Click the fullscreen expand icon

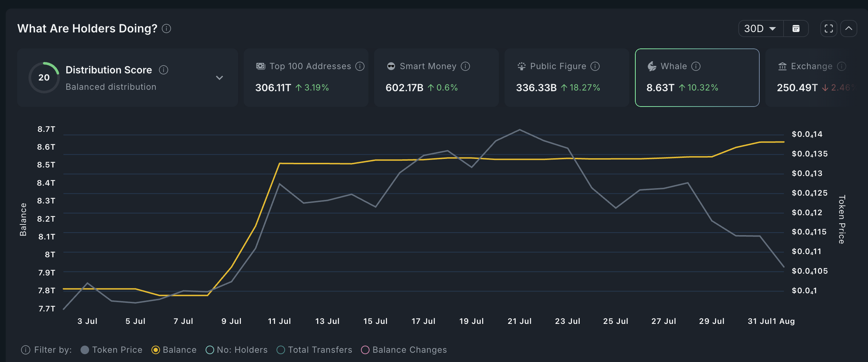tap(828, 29)
